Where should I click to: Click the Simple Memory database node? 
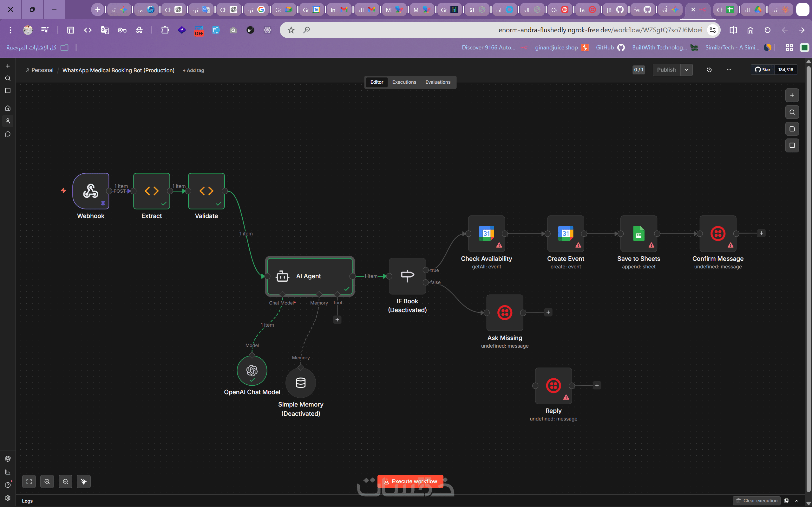point(301,382)
